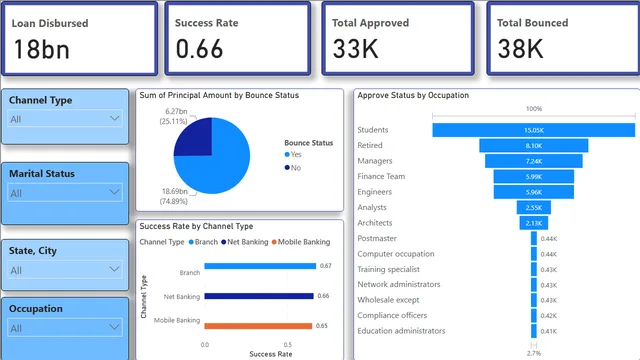640x360 pixels.
Task: Click the 100% funnel header value
Action: point(534,109)
